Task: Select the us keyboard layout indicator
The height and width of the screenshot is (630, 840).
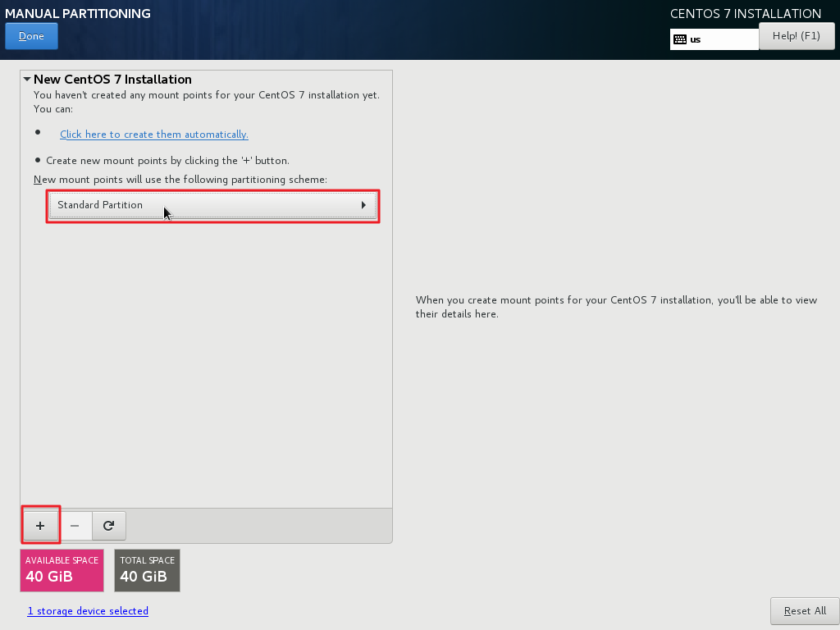Action: point(714,39)
